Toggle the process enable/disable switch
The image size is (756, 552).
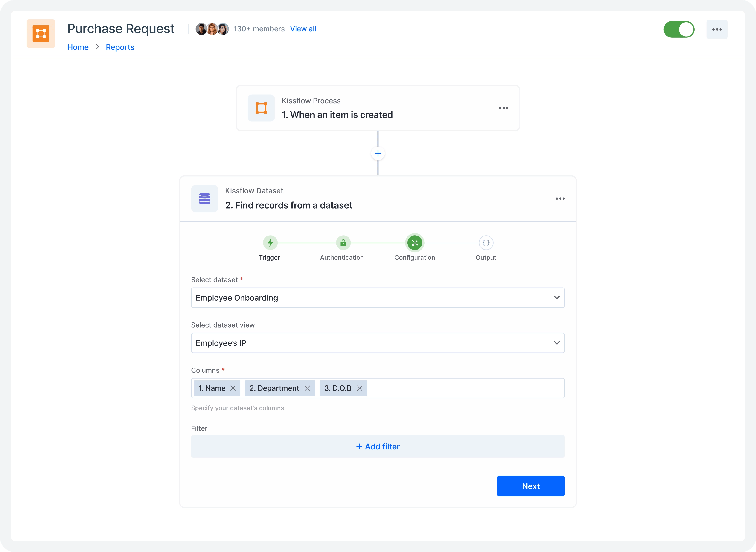[680, 29]
